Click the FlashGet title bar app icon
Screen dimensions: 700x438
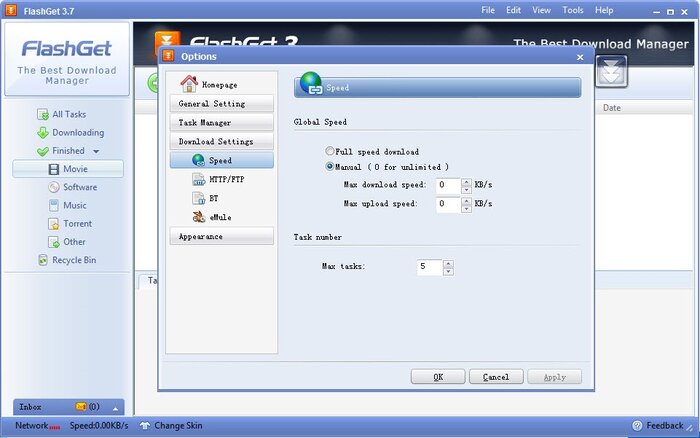(11, 10)
